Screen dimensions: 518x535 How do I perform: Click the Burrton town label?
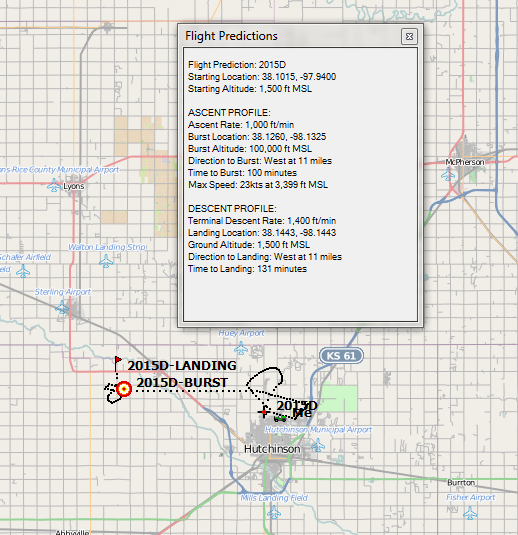point(461,482)
